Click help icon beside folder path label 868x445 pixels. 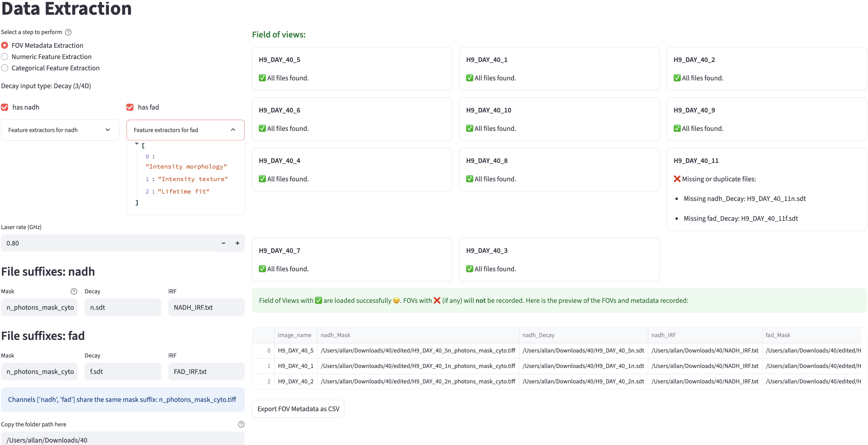pos(241,424)
